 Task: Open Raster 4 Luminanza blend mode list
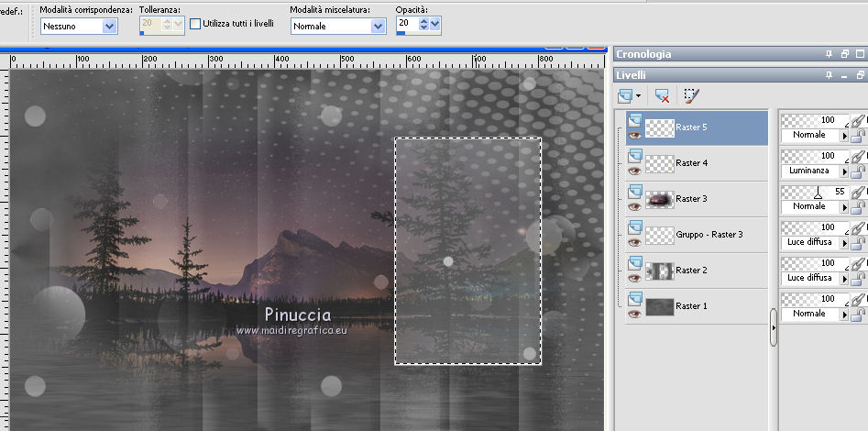844,171
